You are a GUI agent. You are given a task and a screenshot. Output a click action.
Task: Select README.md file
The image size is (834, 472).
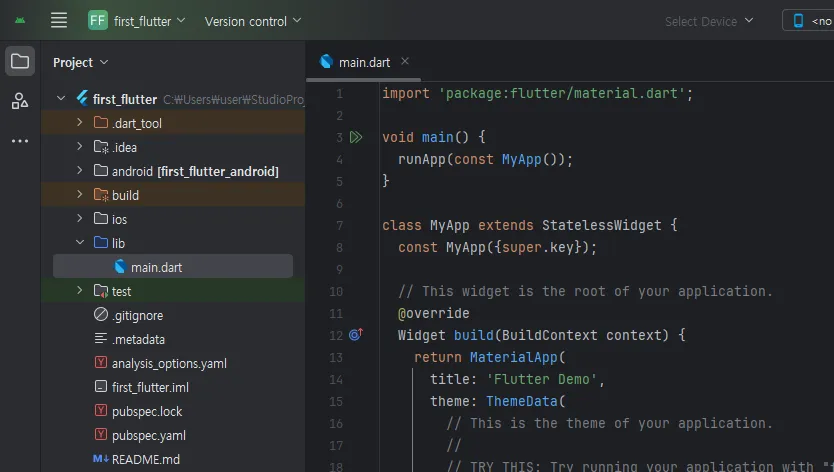click(x=145, y=459)
